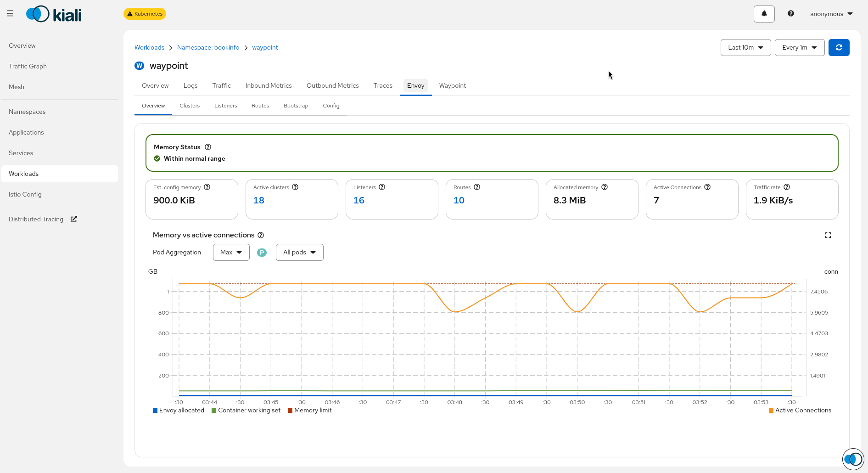Toggle Memory limit legend series
The image size is (868, 473).
[310, 411]
